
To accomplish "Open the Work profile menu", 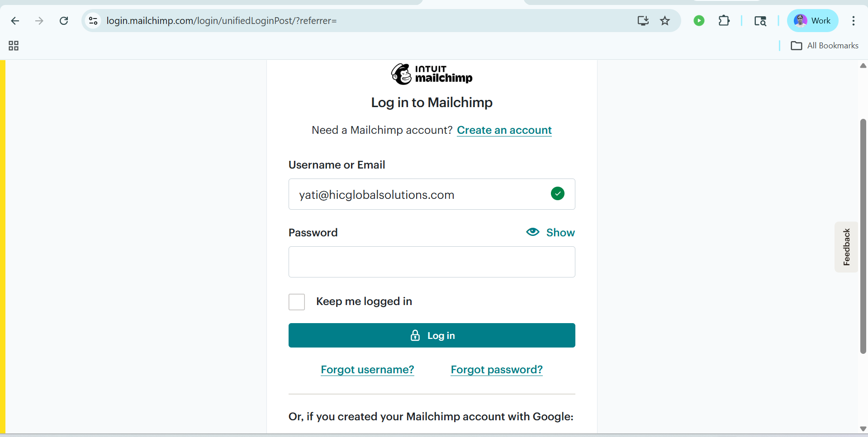I will [812, 21].
